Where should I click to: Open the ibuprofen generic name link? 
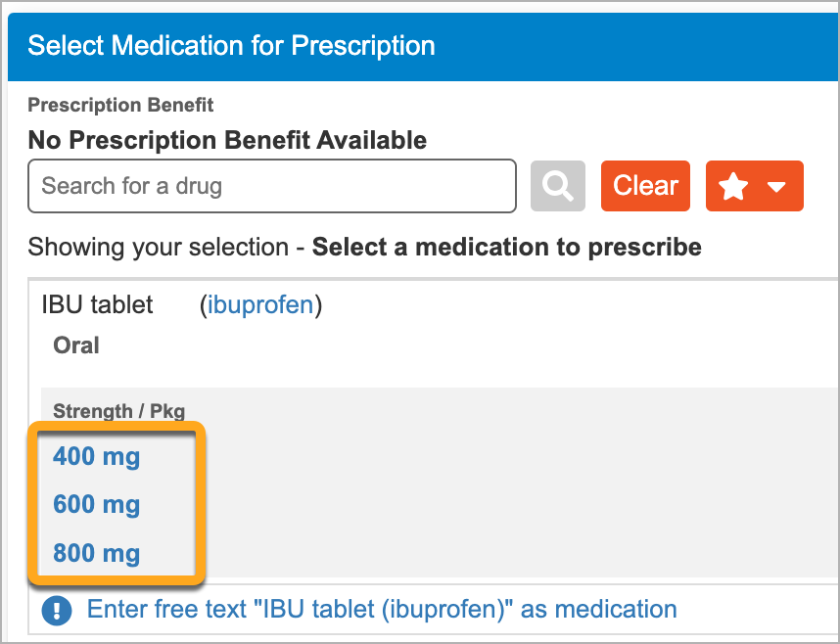pyautogui.click(x=260, y=304)
